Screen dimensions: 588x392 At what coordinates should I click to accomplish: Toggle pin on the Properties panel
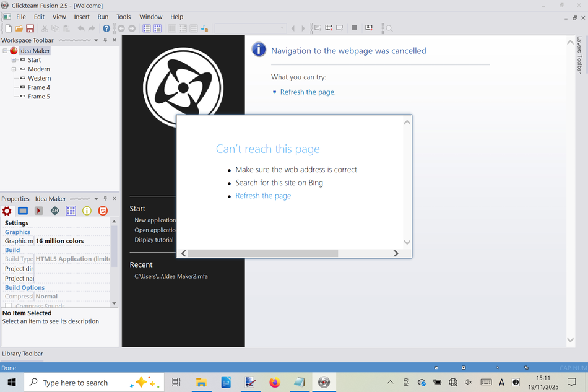coord(105,199)
